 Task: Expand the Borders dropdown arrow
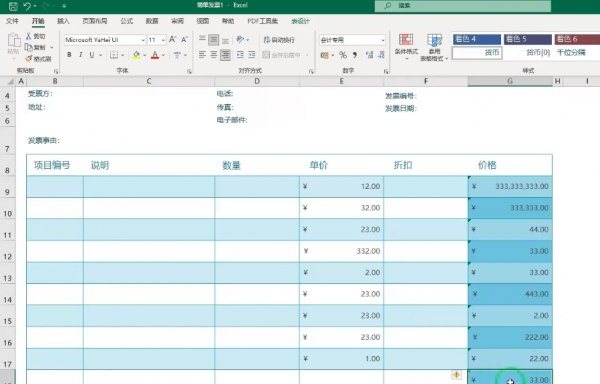point(122,55)
